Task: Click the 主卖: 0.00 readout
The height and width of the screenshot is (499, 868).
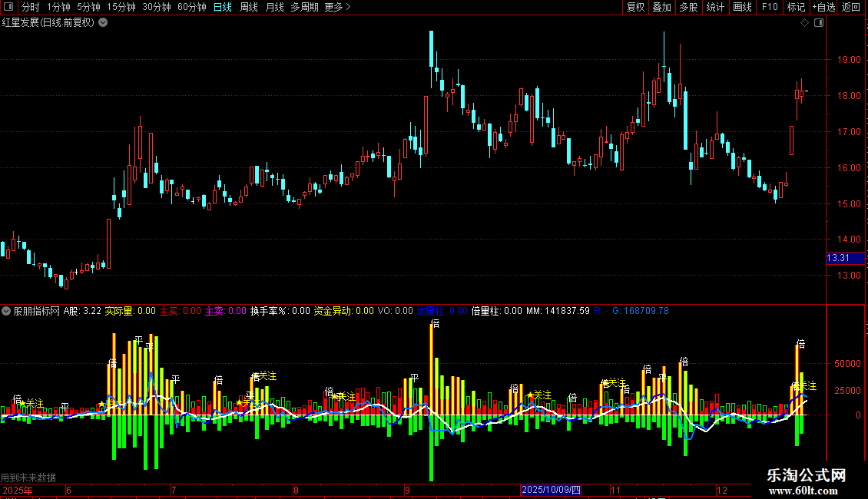Action: 225,311
